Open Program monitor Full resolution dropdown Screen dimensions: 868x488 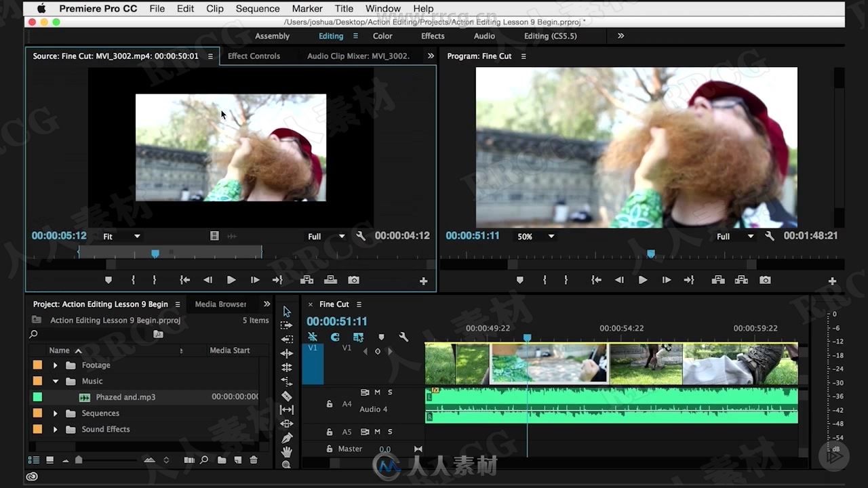(x=736, y=237)
